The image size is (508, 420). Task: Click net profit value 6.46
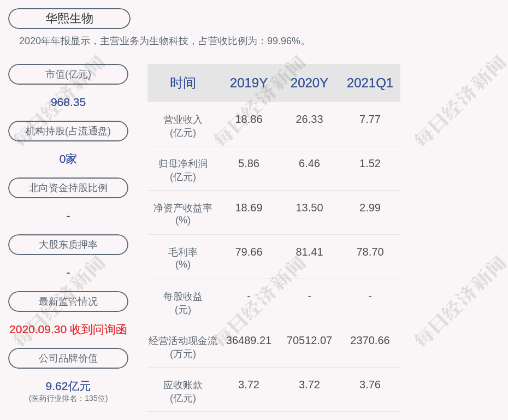pyautogui.click(x=309, y=163)
